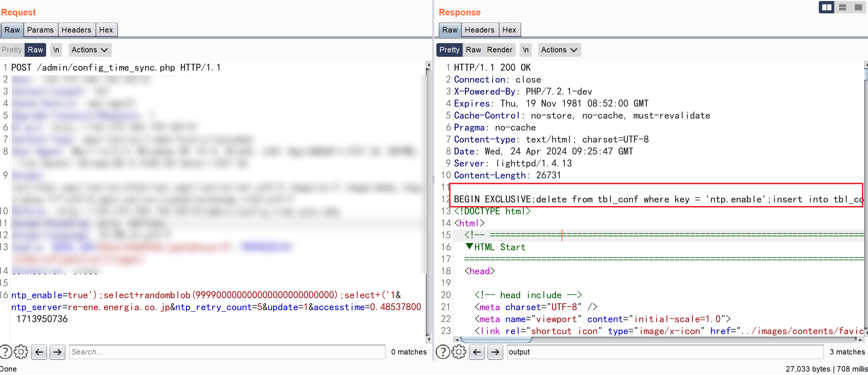868x375 pixels.
Task: Collapse the HTML Start comment fold arrow
Action: coord(470,246)
